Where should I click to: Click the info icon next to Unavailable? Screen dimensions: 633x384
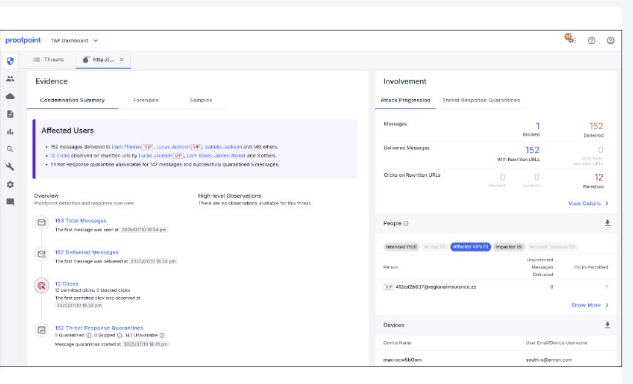[162, 336]
